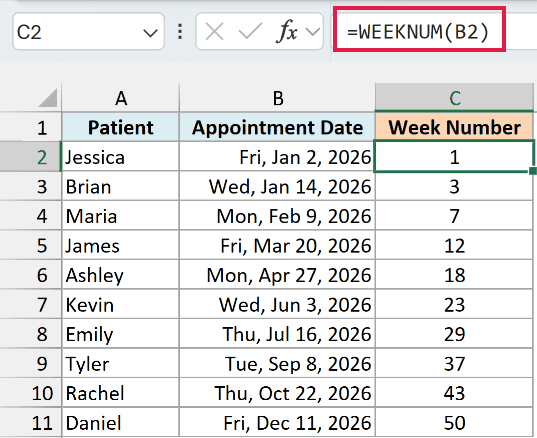Select the cell containing Maria

[x=121, y=216]
